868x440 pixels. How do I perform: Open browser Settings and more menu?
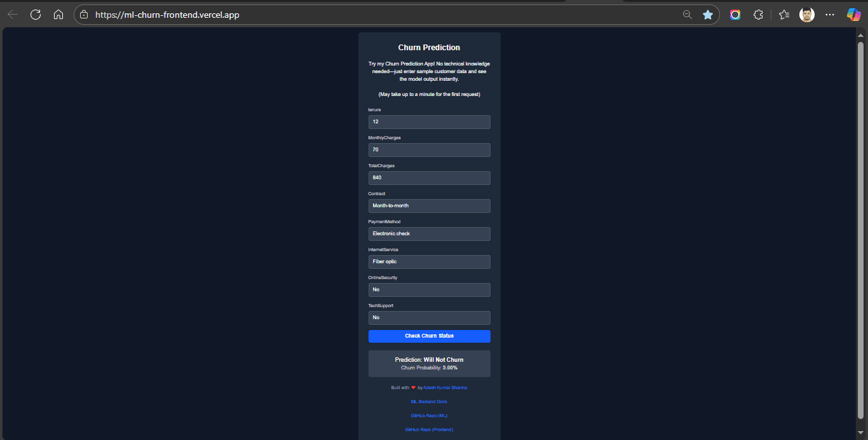click(x=830, y=15)
